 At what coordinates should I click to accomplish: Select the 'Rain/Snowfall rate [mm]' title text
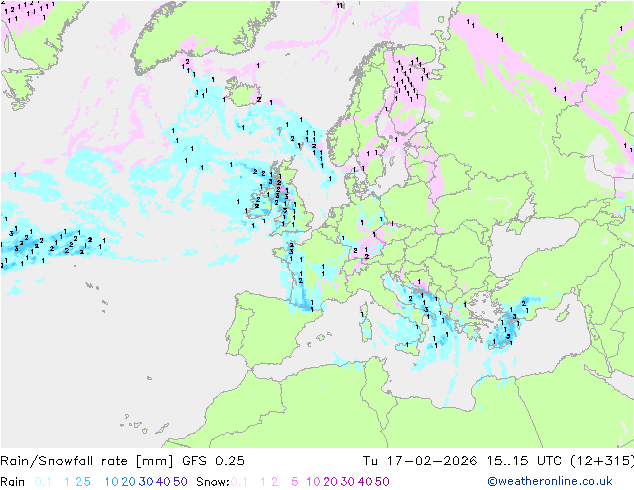87,460
